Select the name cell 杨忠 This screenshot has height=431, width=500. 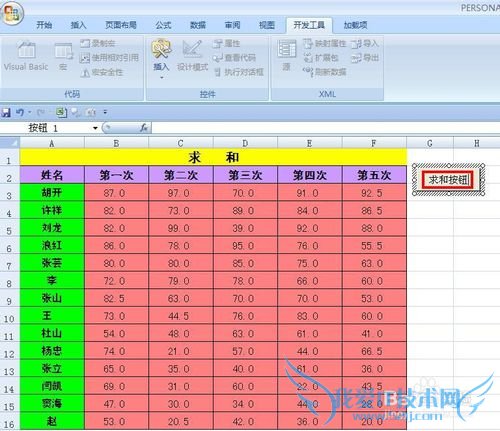click(x=52, y=351)
